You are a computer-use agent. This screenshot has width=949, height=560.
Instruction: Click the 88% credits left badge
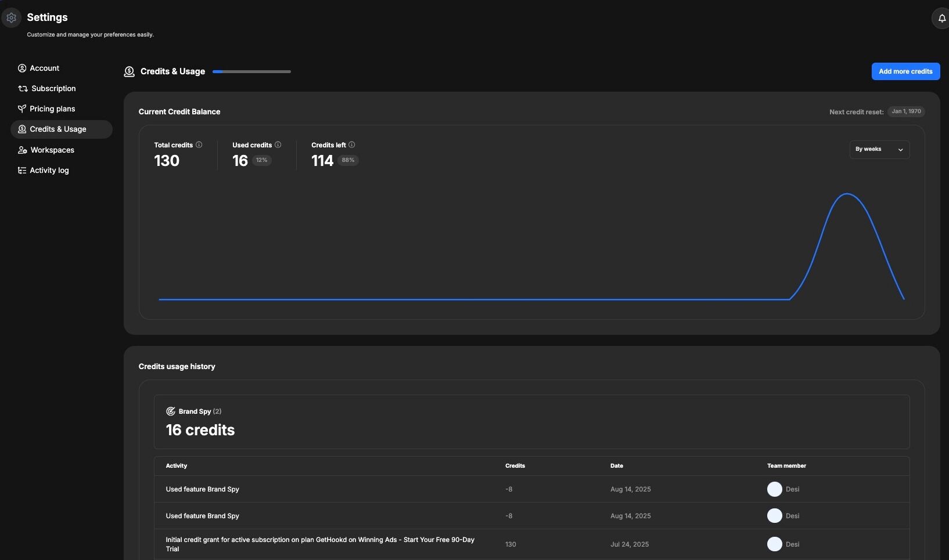pos(348,161)
